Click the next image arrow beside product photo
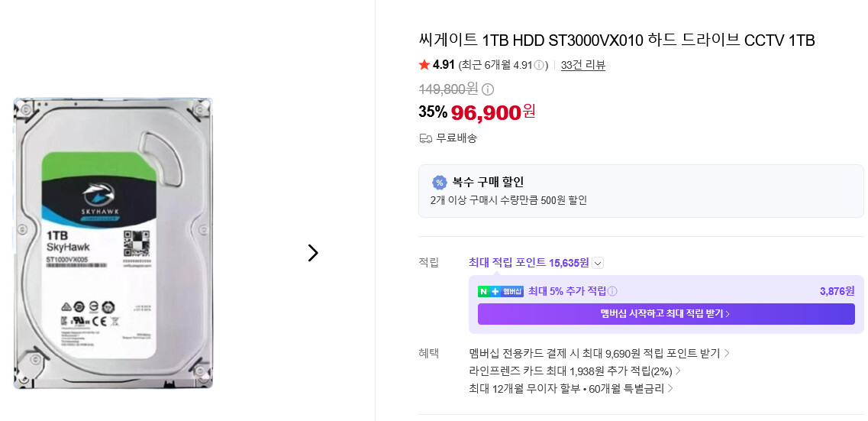This screenshot has height=421, width=868. click(313, 253)
